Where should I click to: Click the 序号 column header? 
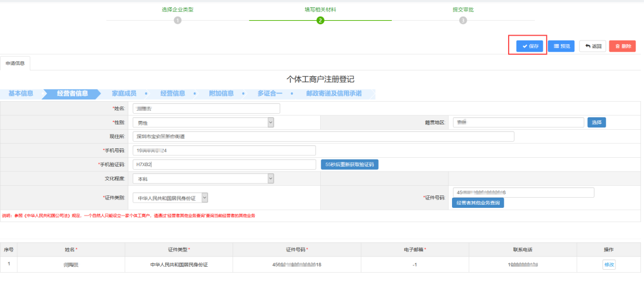pyautogui.click(x=8, y=250)
